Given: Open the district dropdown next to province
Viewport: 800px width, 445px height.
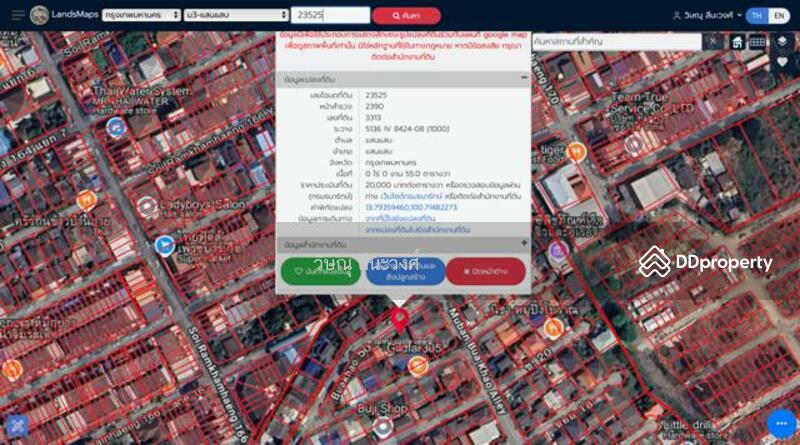Looking at the screenshot, I should (x=236, y=16).
